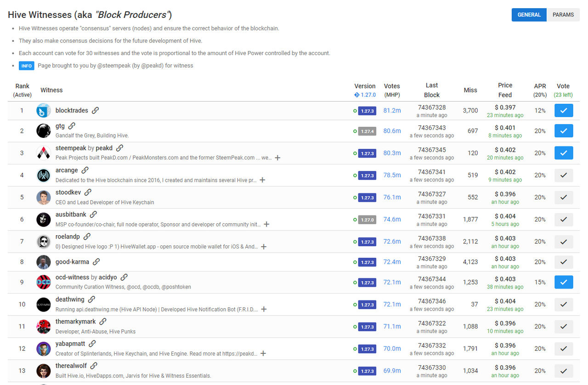
Task: Click the Hive logo icon beside 1.27.0
Action: (x=357, y=95)
